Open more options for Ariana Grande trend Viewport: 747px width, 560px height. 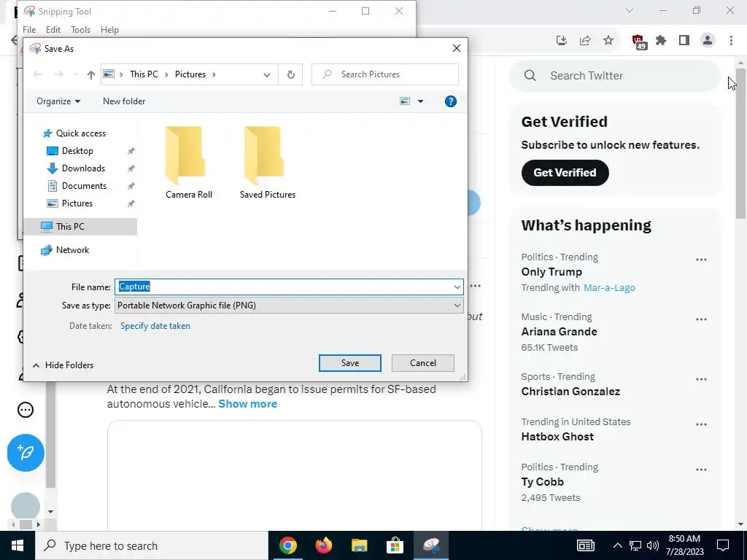click(x=701, y=319)
